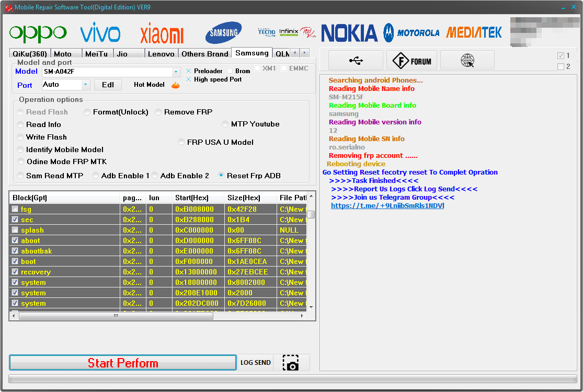583x392 pixels.
Task: Uncheck the aboot partition checkbox
Action: 15,240
